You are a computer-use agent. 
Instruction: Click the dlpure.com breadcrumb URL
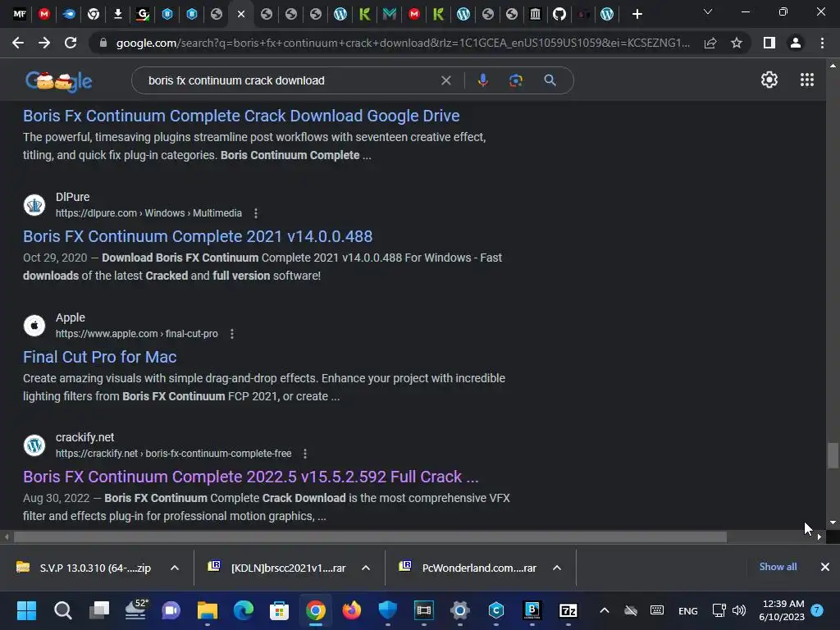[x=148, y=212]
